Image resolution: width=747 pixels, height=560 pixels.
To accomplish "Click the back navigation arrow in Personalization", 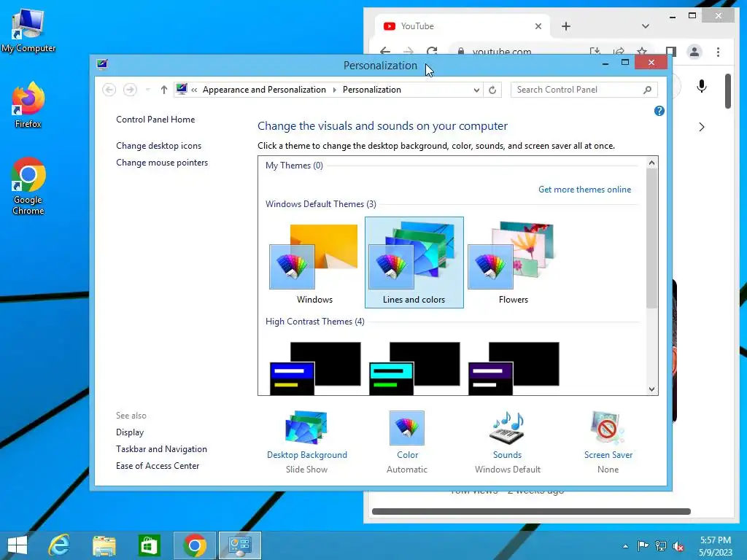I will tap(109, 90).
